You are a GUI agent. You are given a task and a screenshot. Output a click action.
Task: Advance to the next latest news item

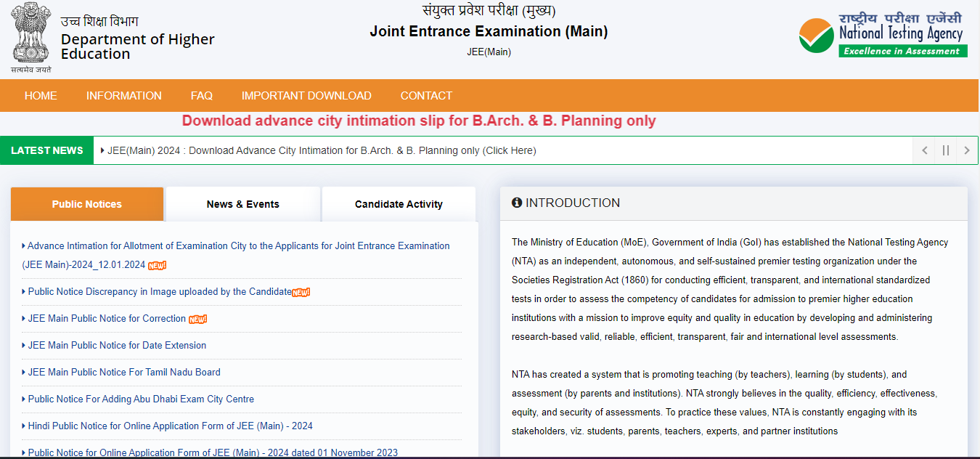967,150
